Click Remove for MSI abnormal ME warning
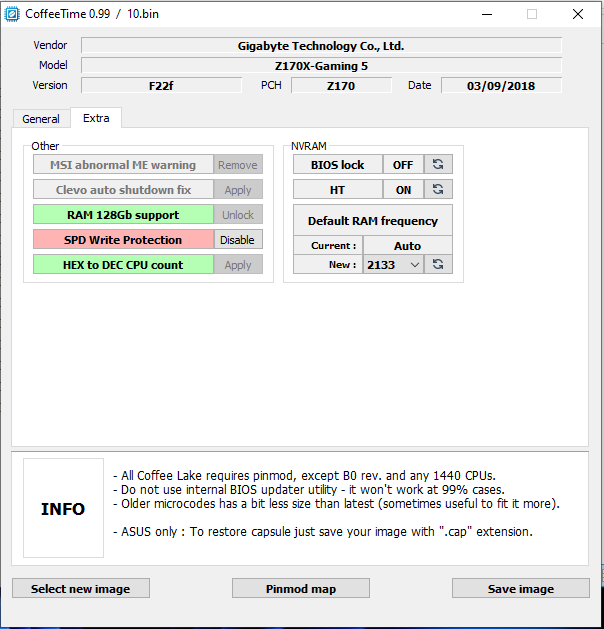604x629 pixels. (x=238, y=164)
